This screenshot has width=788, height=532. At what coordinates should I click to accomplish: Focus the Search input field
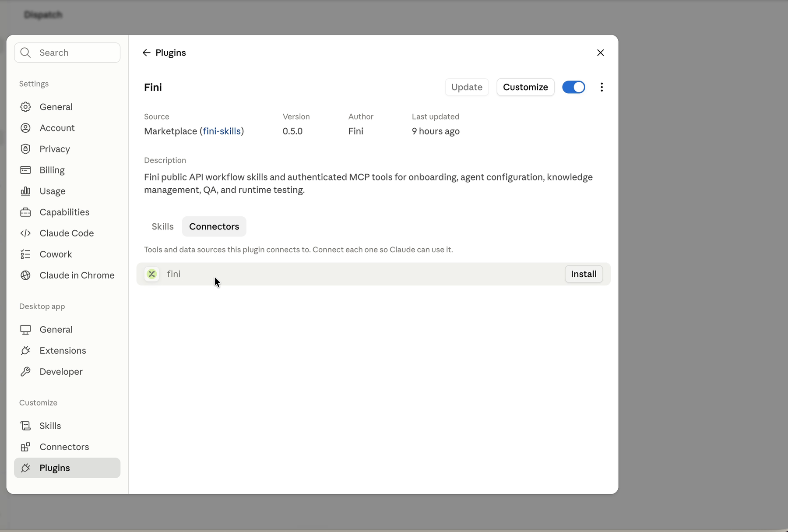[67, 53]
